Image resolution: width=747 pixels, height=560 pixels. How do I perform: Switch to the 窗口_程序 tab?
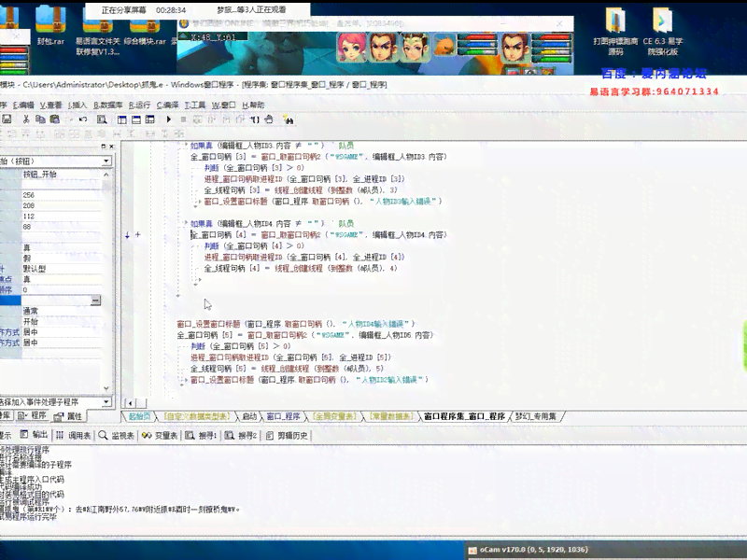coord(283,416)
